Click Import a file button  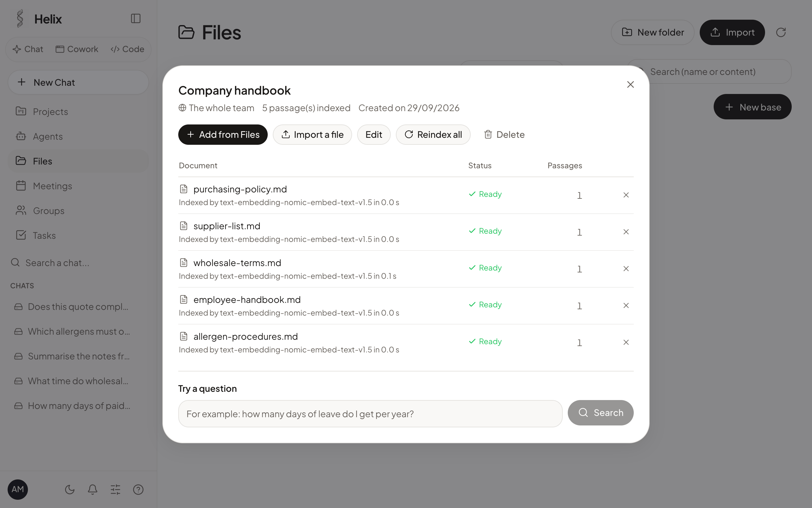[312, 135]
